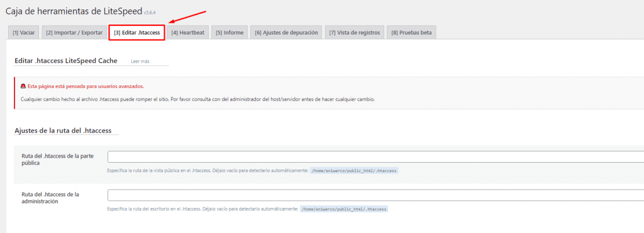Image resolution: width=644 pixels, height=233 pixels.
Task: Open the [1] Vaciar tab
Action: (x=24, y=33)
